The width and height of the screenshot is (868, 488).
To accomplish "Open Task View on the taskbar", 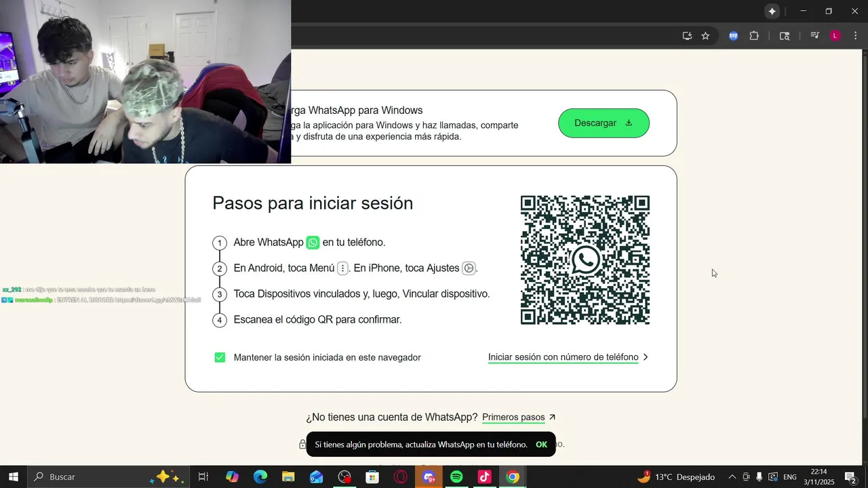I will coord(203,476).
